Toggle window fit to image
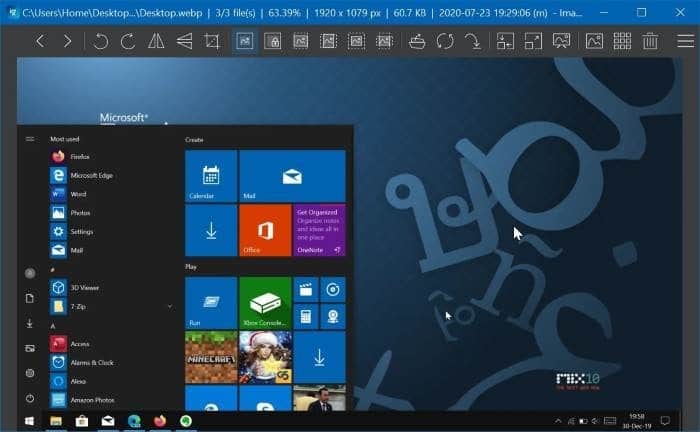The width and height of the screenshot is (700, 432). point(505,41)
